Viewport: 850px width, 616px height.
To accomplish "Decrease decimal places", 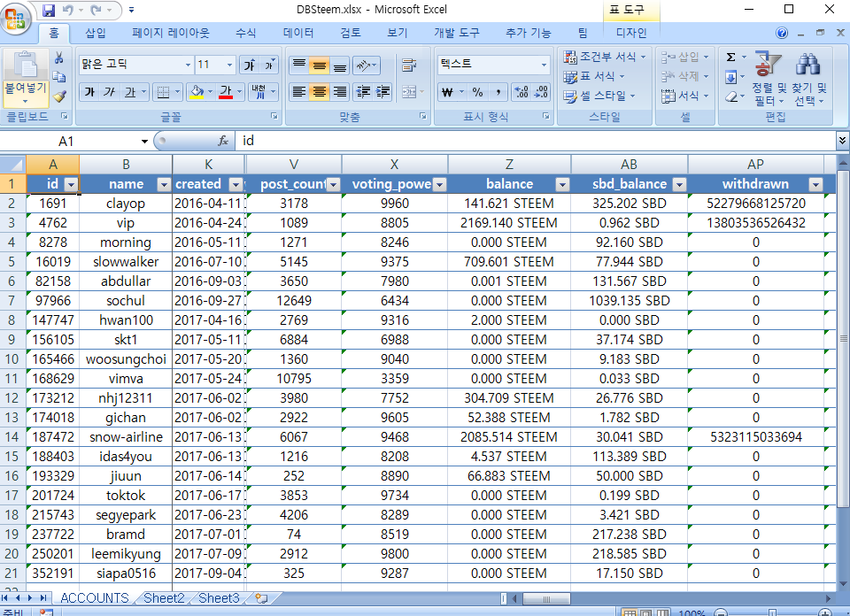I will (x=541, y=92).
